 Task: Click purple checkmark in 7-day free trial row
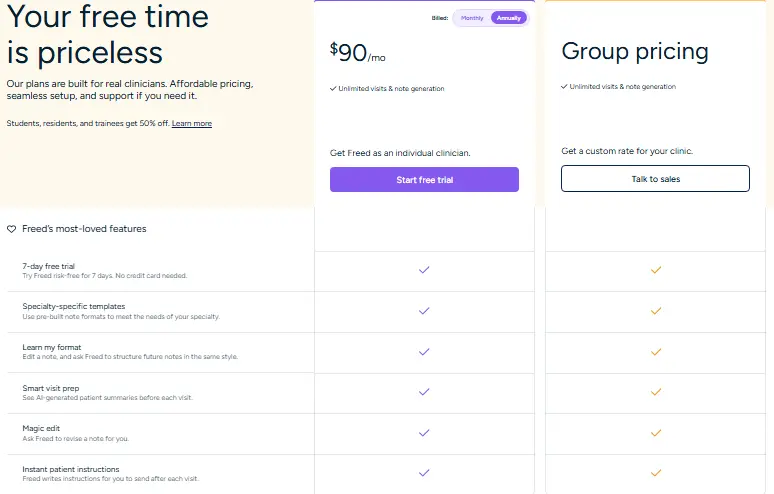pos(424,270)
